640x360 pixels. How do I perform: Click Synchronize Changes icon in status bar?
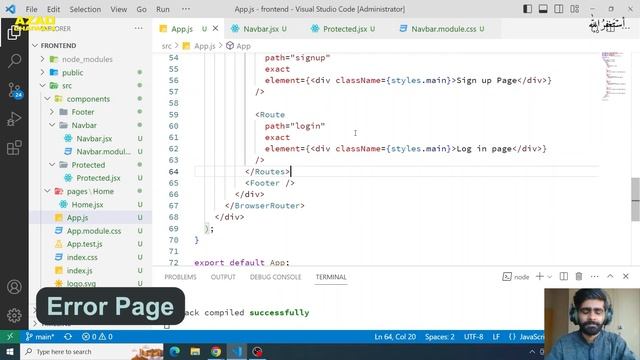click(x=68, y=337)
